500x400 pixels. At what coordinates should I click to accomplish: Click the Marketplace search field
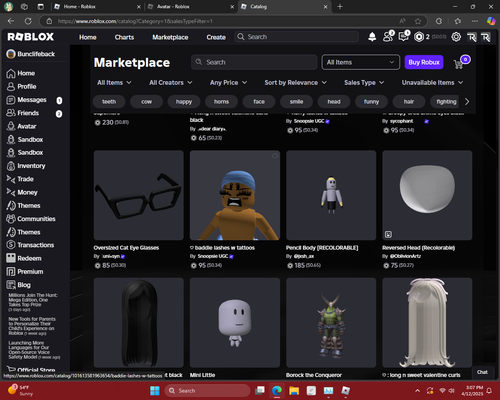(x=254, y=62)
